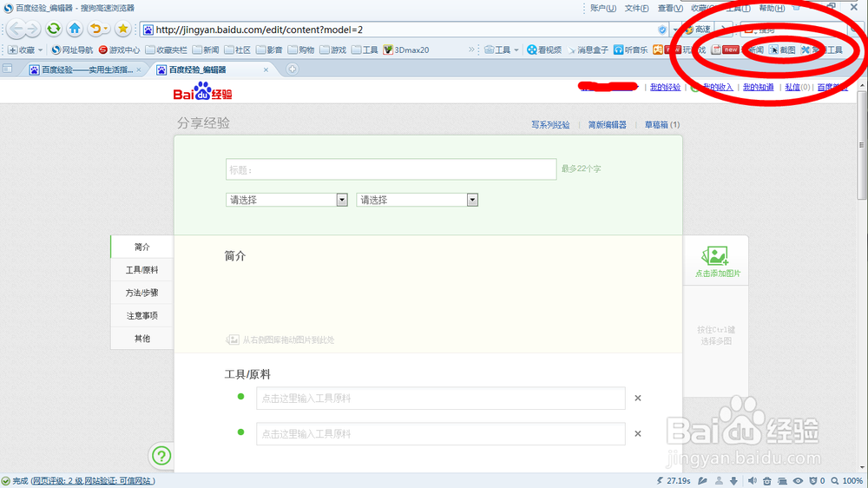This screenshot has width=868, height=488.
Task: Click the ad-block shield icon in the status bar
Action: (x=812, y=481)
